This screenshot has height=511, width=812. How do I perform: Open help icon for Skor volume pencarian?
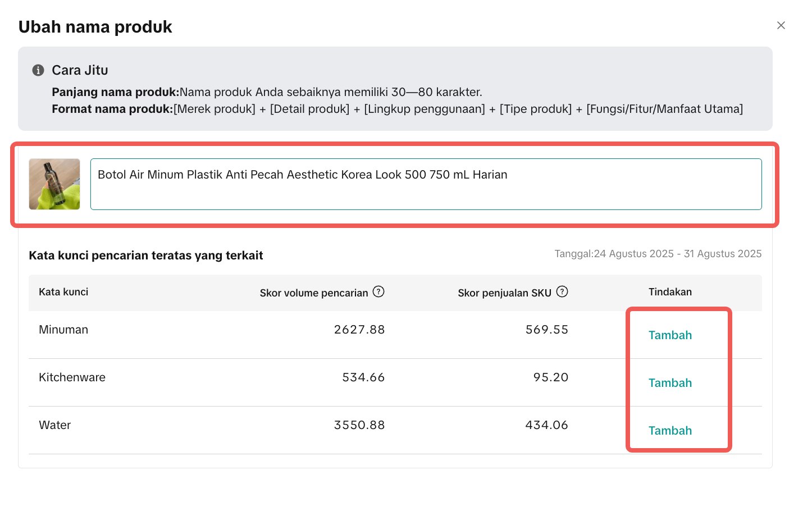tap(378, 291)
